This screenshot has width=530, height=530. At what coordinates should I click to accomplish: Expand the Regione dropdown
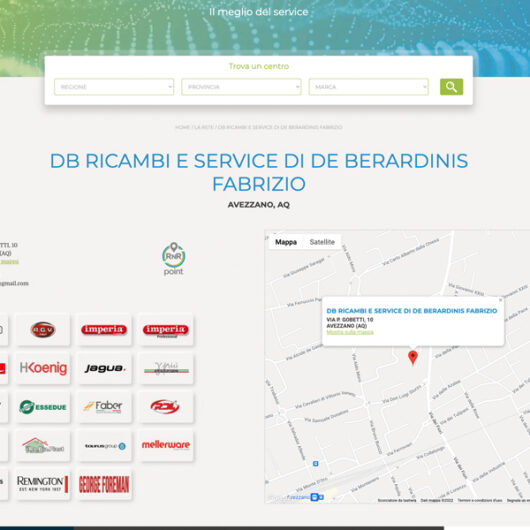point(114,87)
